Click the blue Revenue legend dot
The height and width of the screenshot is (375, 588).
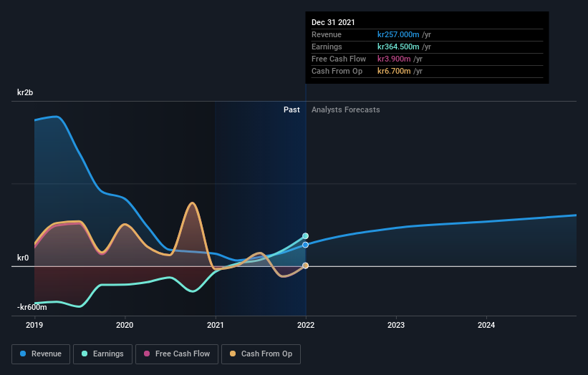(x=23, y=354)
